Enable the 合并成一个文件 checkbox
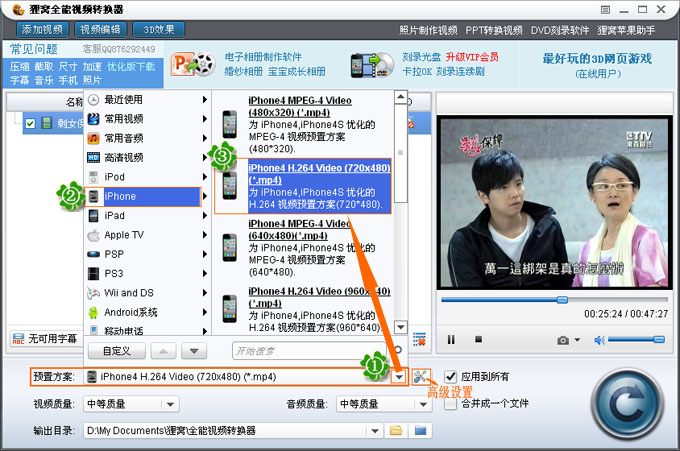The width and height of the screenshot is (680, 451). pyautogui.click(x=451, y=403)
